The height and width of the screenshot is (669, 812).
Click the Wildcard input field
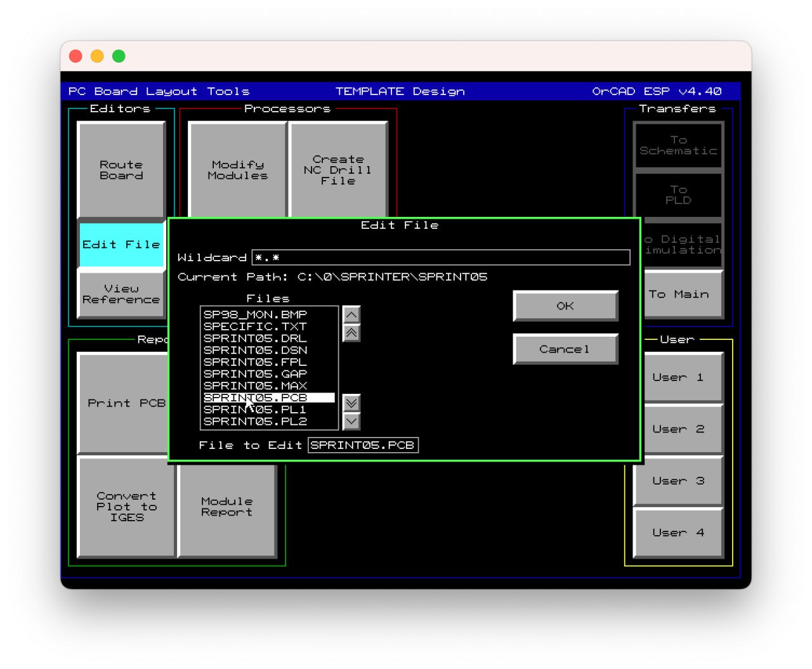tap(440, 257)
